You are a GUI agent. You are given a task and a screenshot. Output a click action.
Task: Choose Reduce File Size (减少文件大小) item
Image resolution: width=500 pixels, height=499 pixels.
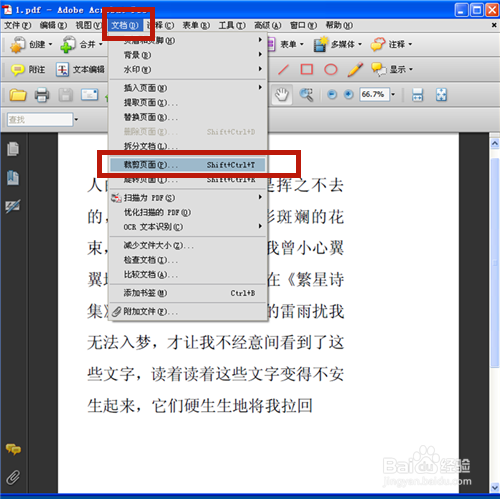tap(188, 246)
